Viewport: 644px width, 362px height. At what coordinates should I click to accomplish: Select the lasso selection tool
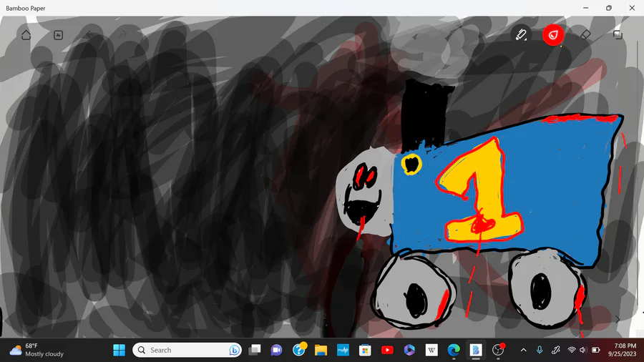coord(618,35)
